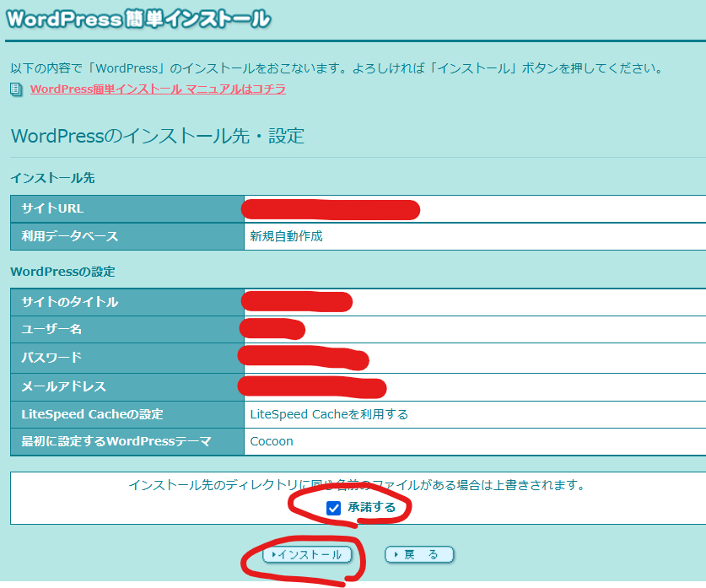Click the overwrite warning message text
706x588 pixels.
(x=357, y=485)
